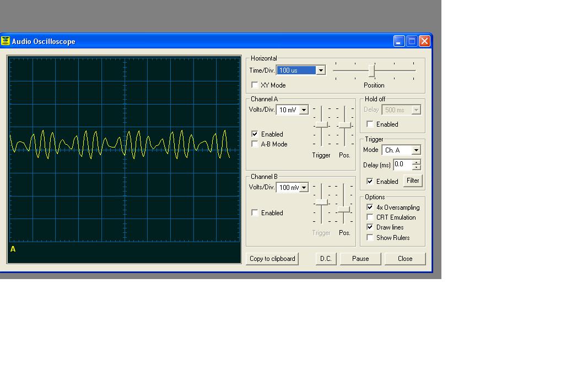Click the D.C. button

point(326,259)
